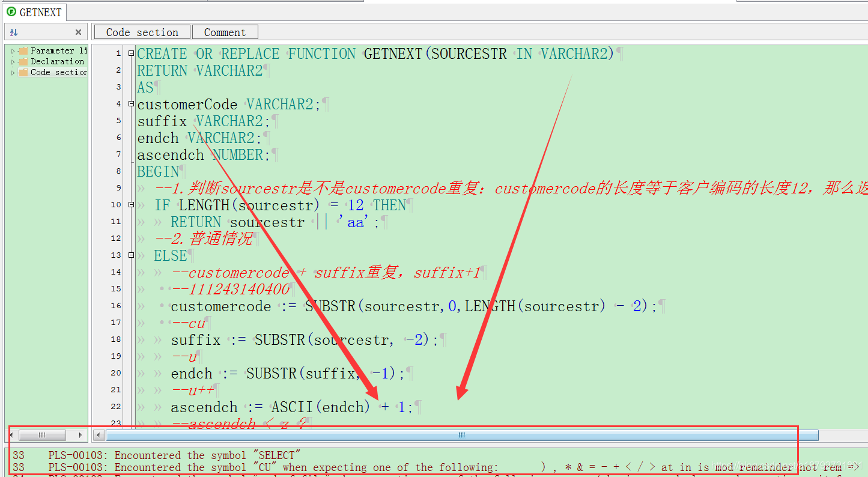The width and height of the screenshot is (868, 477).
Task: Collapse the fold marker at line 4
Action: 132,104
